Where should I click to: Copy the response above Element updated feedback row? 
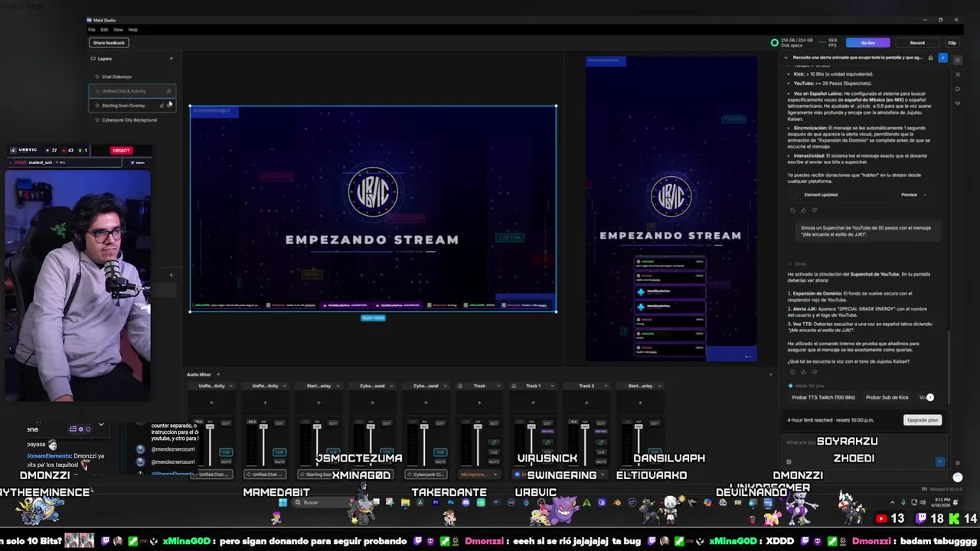point(793,210)
